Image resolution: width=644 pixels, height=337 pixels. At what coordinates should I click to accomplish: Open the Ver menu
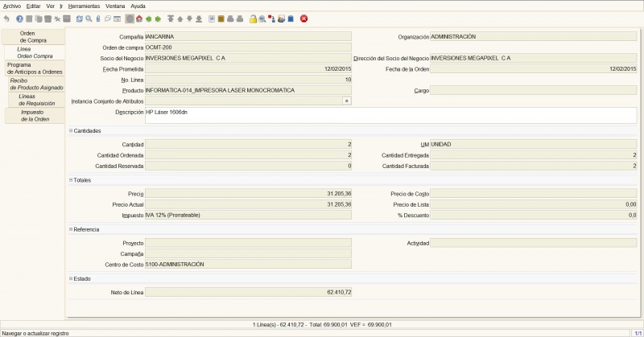point(51,6)
